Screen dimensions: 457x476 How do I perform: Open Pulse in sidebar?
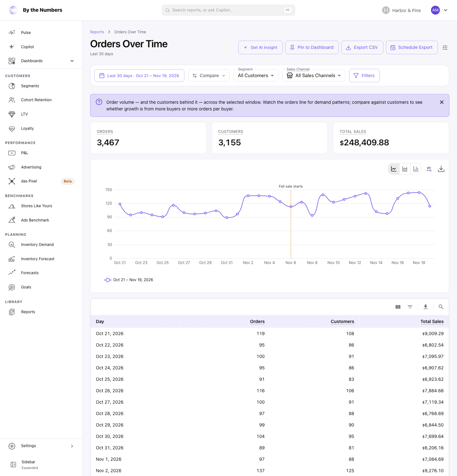coord(41,33)
